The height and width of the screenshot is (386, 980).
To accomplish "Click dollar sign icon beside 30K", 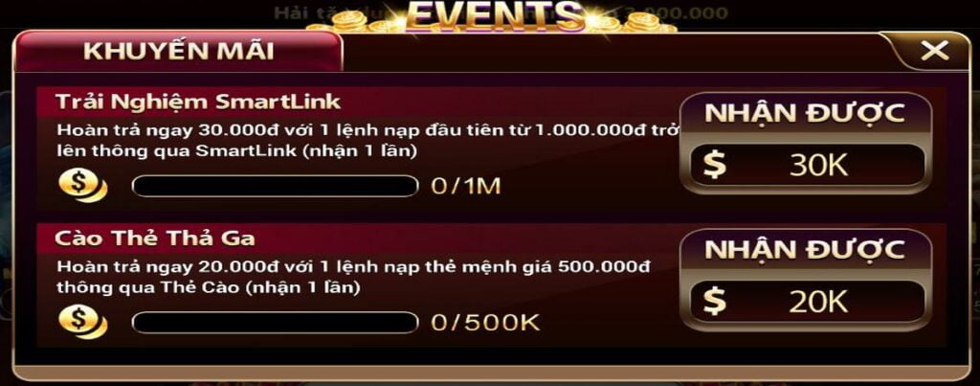I will click(714, 165).
